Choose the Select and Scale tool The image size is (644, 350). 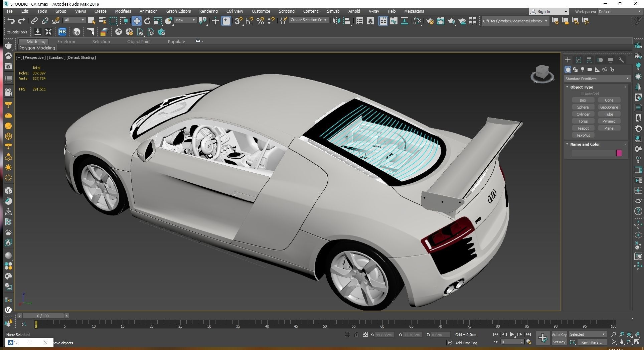[158, 21]
